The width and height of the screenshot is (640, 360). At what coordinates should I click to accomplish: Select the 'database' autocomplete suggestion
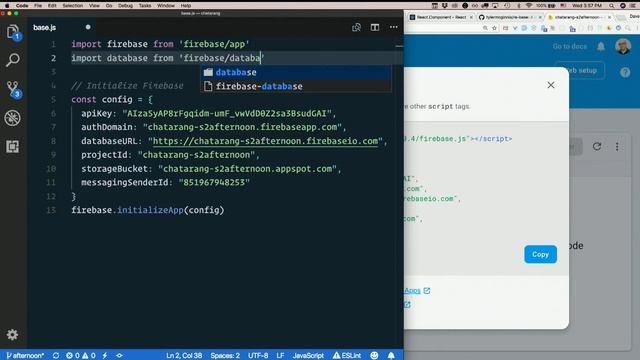[296, 72]
